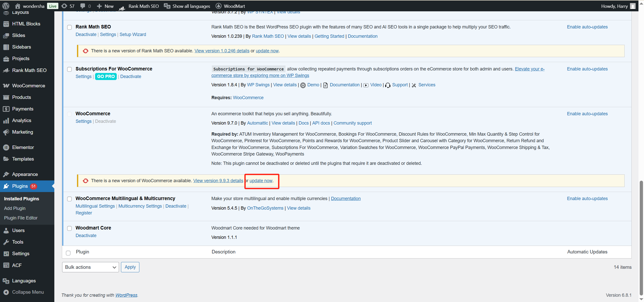Open Analytics from the admin sidebar
This screenshot has width=644, height=302.
(22, 120)
